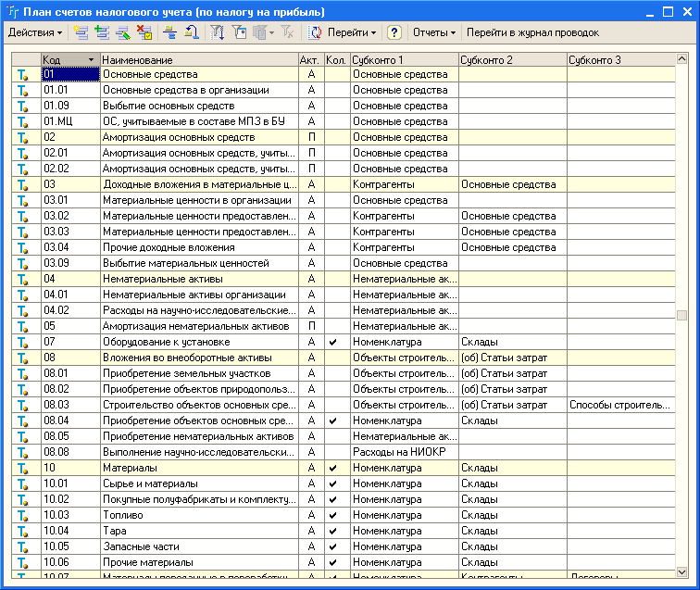
Task: Click the scrollbar up arrow
Action: point(681,58)
